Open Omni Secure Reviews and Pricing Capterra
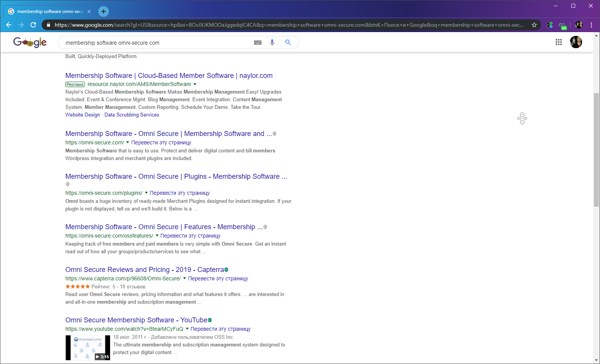This screenshot has height=364, width=600. point(145,270)
